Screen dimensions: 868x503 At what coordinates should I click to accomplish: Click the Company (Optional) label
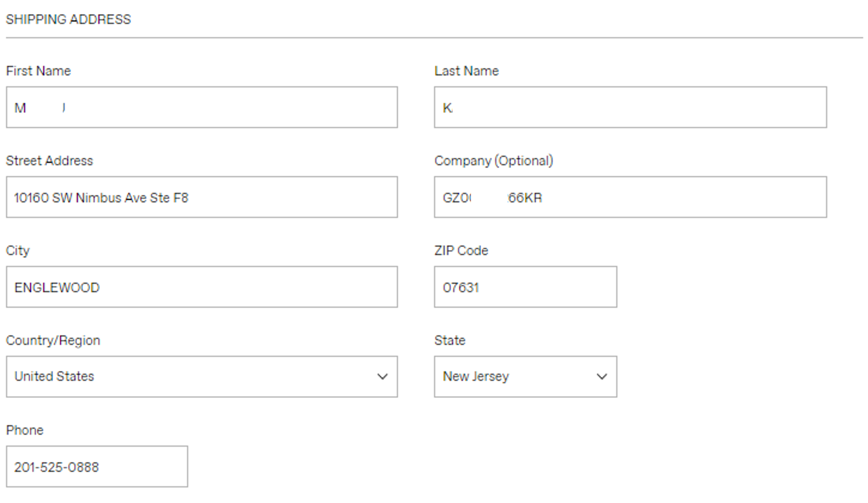493,161
